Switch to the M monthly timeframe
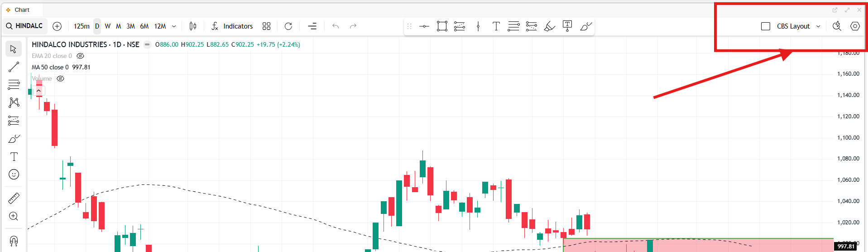Image resolution: width=868 pixels, height=252 pixels. pos(118,26)
